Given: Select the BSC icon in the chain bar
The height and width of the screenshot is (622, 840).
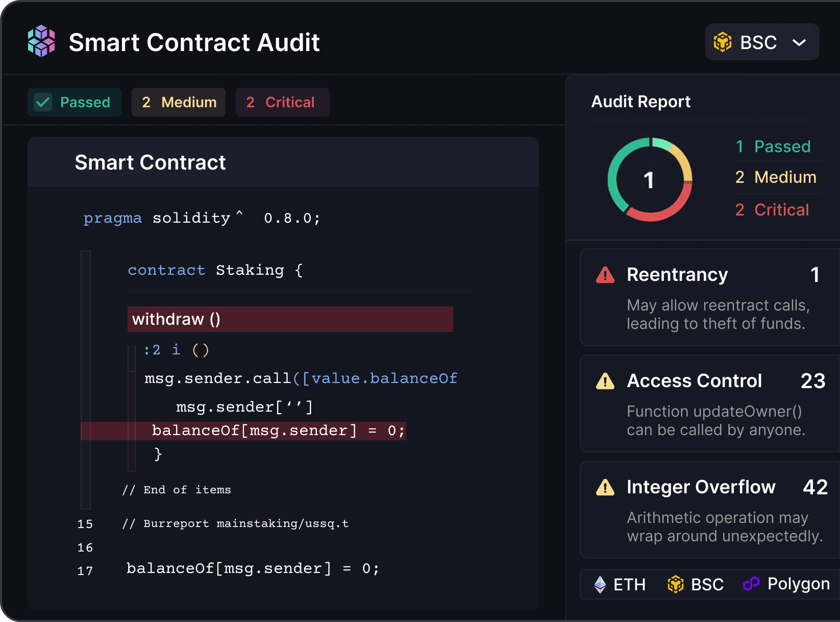Looking at the screenshot, I should pos(675,584).
